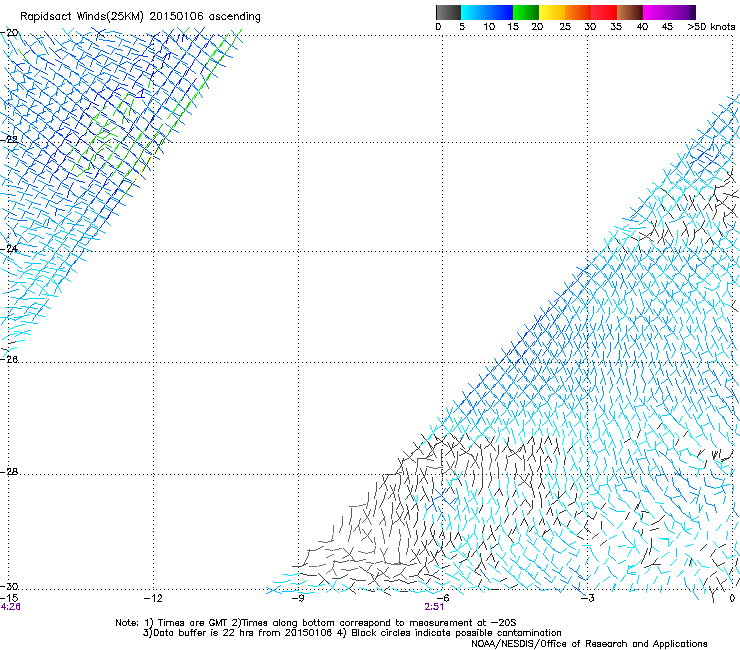Click the '0' longitude label at bottom right
Image resolution: width=740 pixels, height=650 pixels.
coord(732,598)
